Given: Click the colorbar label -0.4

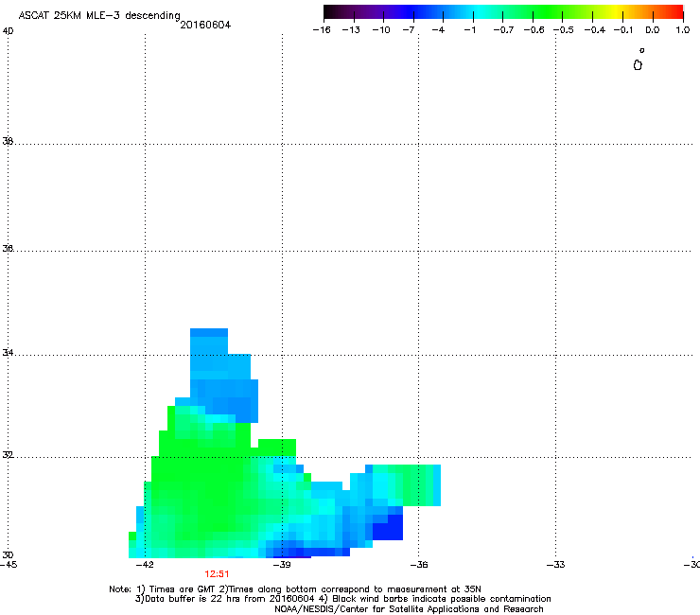Looking at the screenshot, I should [595, 30].
